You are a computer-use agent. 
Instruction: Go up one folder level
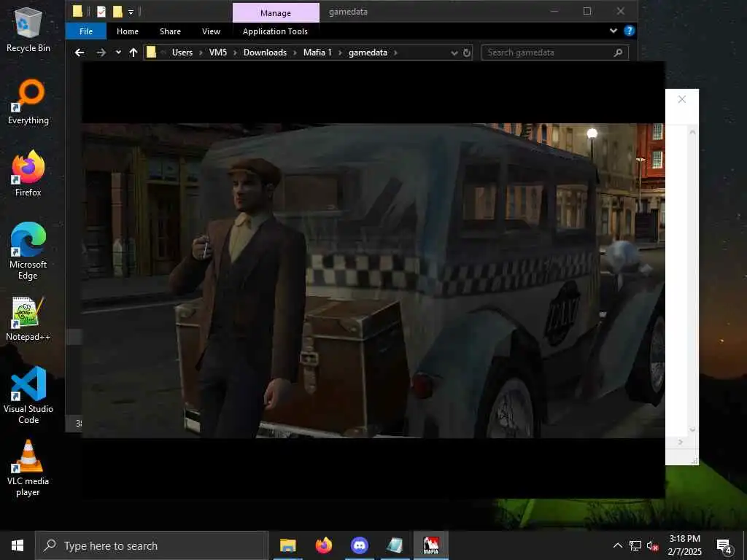coord(133,52)
